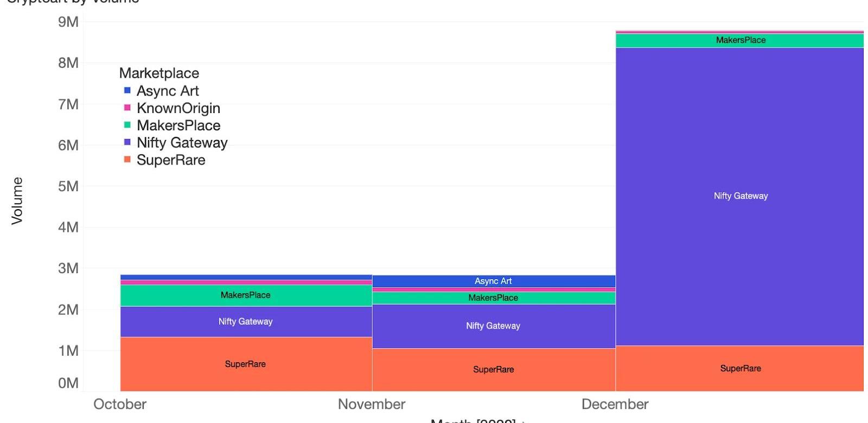Click the SuperRare orange legend swatch
Image resolution: width=868 pixels, height=423 pixels.
127,160
